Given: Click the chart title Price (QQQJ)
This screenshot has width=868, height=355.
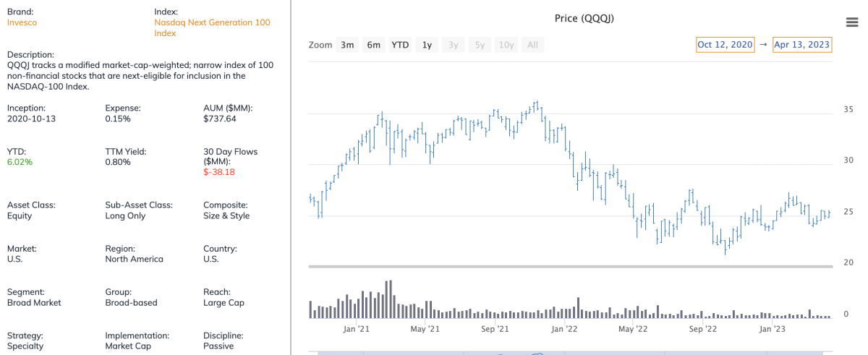Looking at the screenshot, I should [584, 18].
